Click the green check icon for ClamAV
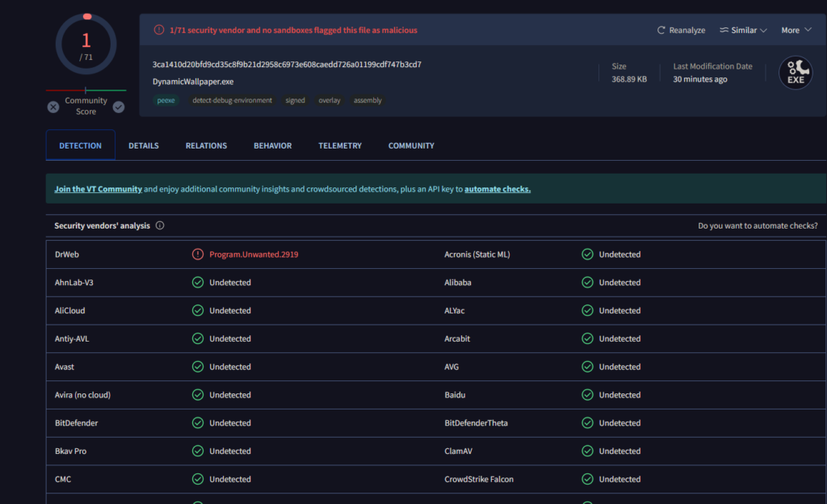 point(588,451)
